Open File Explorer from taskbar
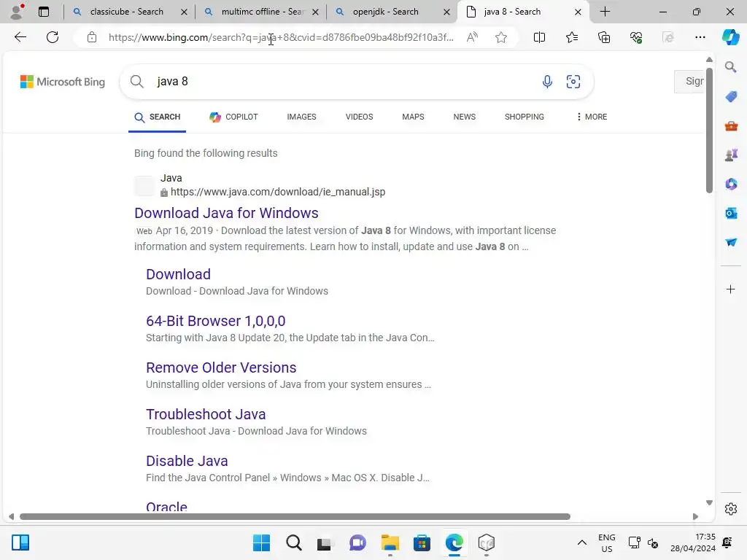The height and width of the screenshot is (560, 747). point(390,542)
